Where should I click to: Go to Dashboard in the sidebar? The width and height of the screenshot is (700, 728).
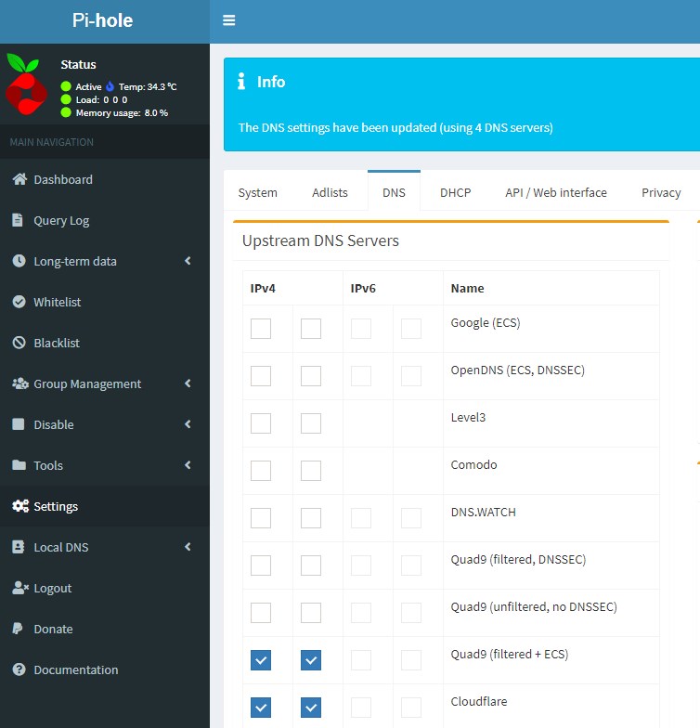(105, 179)
